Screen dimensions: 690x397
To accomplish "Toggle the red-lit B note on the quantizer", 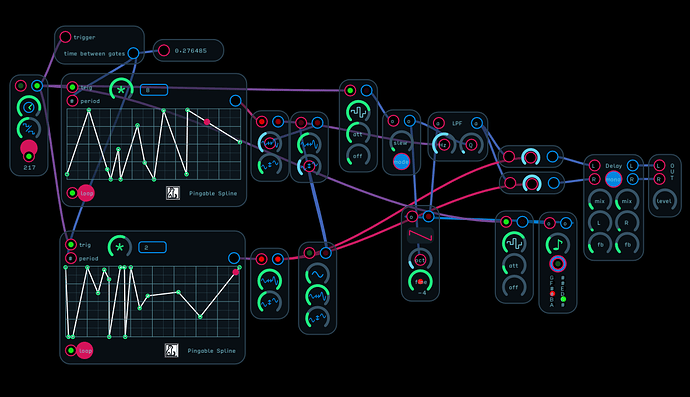I will click(552, 294).
